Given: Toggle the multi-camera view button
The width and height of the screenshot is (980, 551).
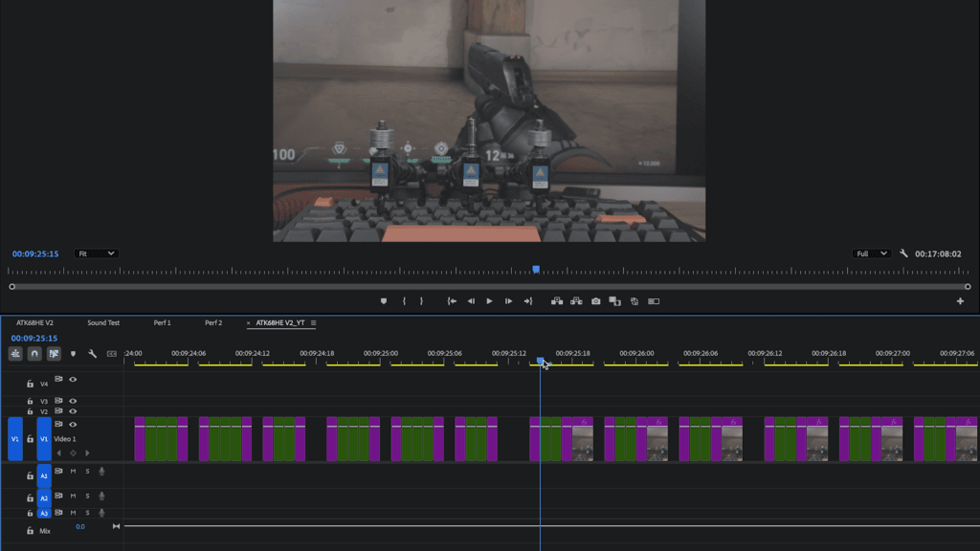Looking at the screenshot, I should pyautogui.click(x=654, y=301).
